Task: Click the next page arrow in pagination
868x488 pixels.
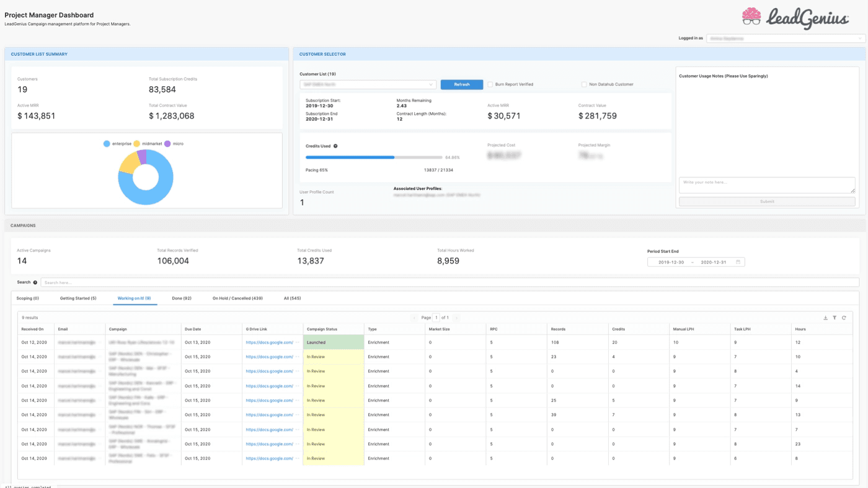Action: (456, 318)
